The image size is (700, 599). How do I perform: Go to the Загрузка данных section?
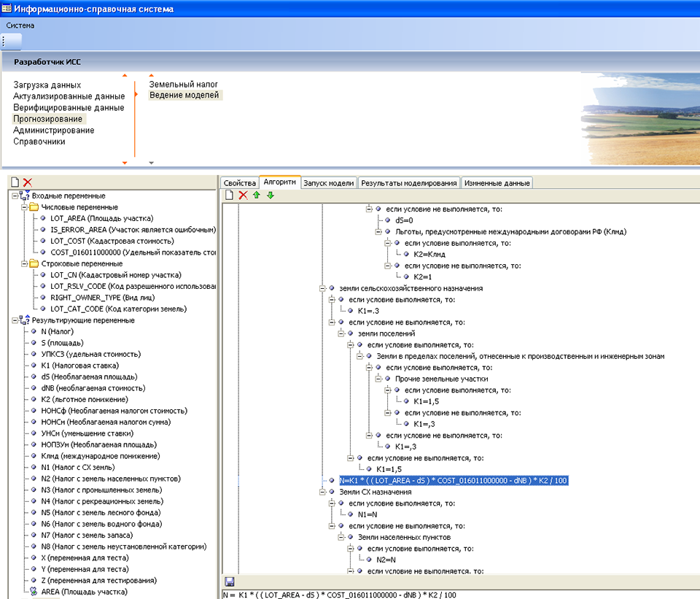click(x=47, y=85)
